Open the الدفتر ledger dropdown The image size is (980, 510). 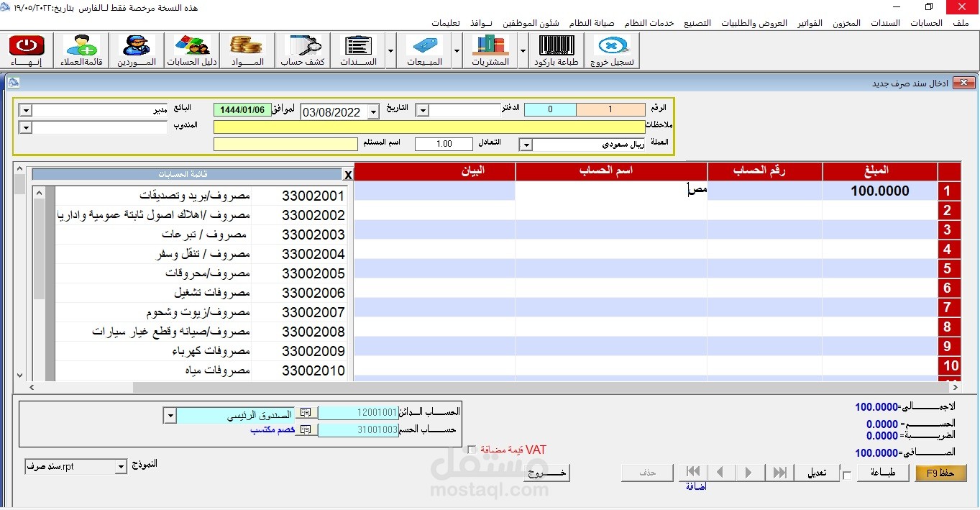click(x=423, y=110)
